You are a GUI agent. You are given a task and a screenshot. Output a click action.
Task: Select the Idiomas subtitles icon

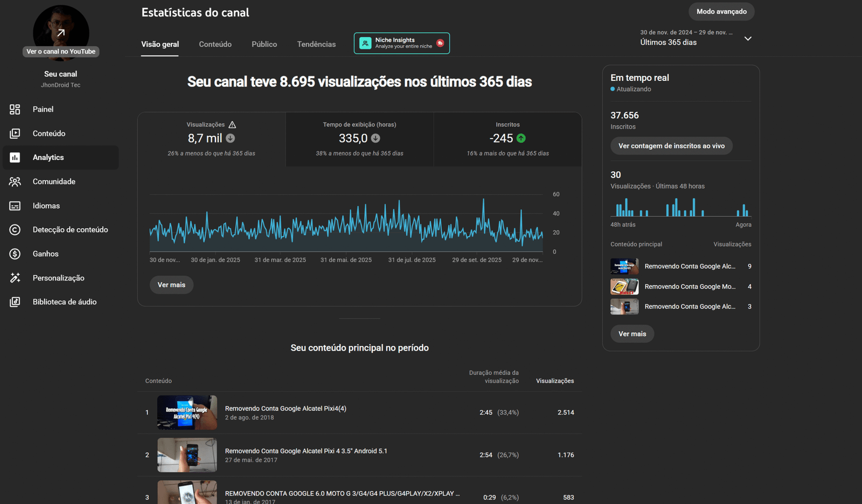click(x=15, y=206)
